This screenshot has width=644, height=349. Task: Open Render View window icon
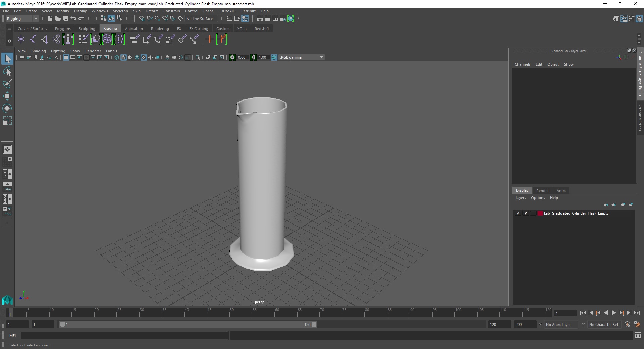tap(260, 19)
